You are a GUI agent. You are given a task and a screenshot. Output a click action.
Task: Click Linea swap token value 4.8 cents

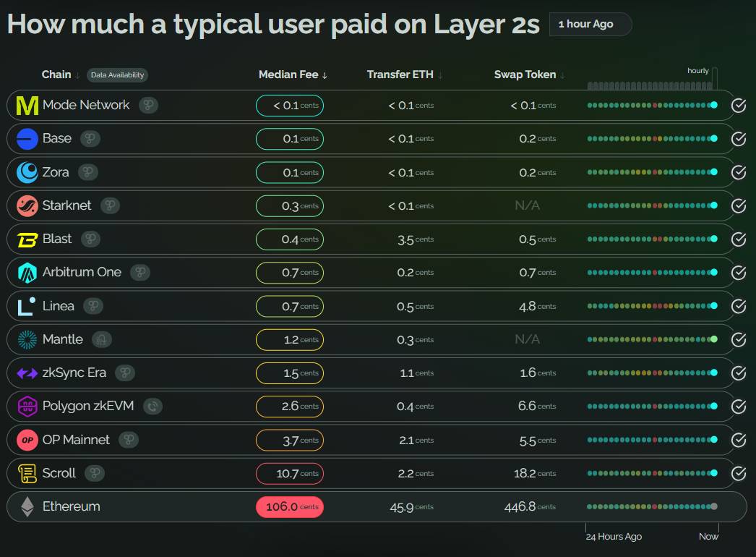tap(538, 307)
